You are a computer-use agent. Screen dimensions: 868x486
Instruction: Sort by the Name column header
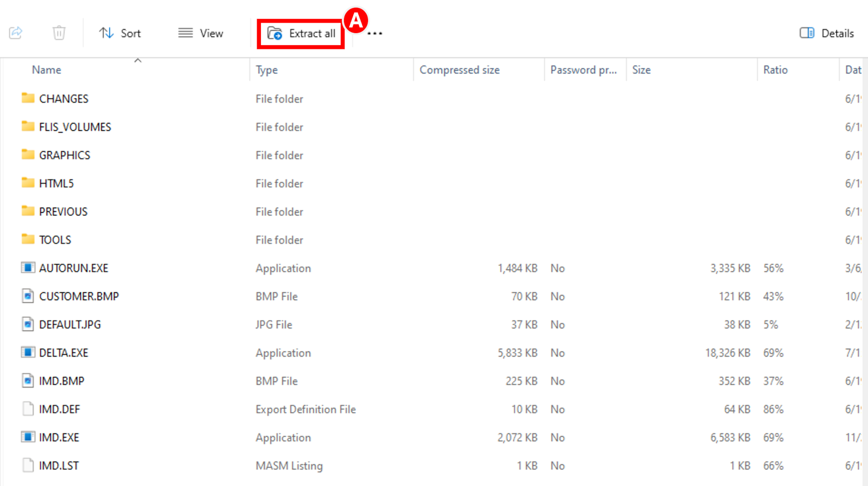(x=47, y=70)
